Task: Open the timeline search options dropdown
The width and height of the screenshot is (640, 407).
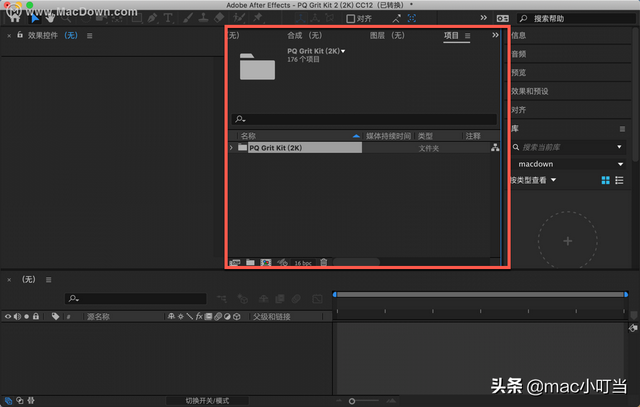Action: click(x=73, y=299)
